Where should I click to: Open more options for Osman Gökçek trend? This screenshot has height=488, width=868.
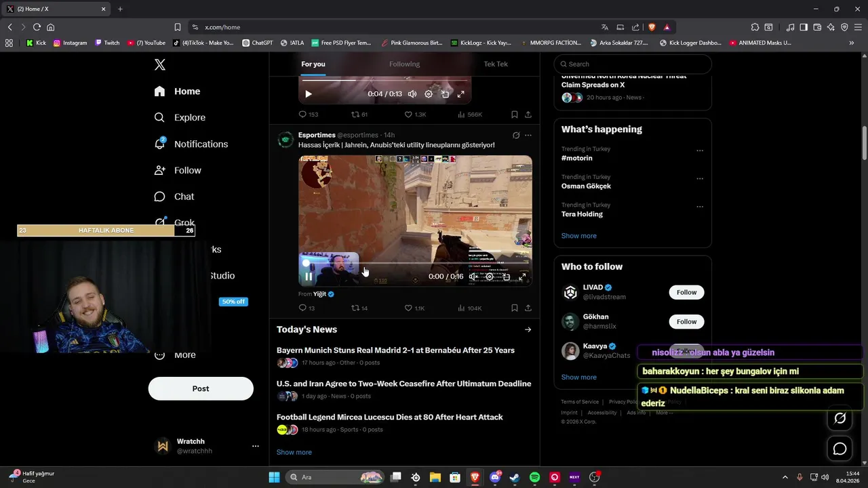click(x=700, y=179)
